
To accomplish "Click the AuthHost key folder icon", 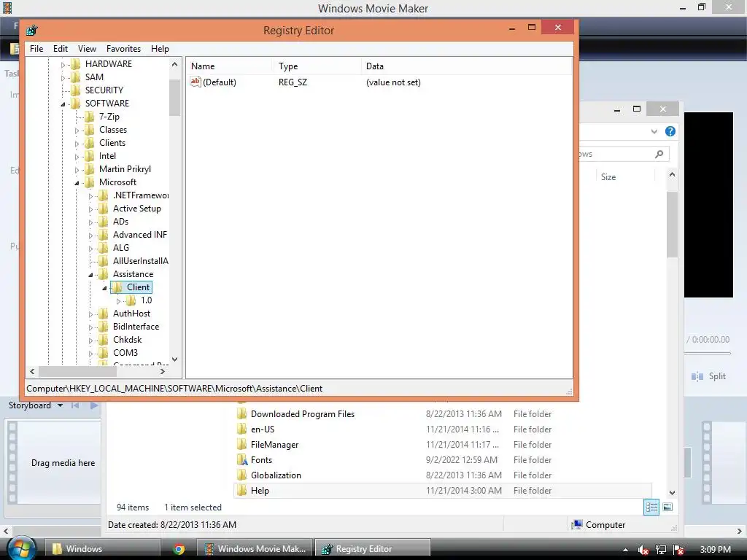I will (x=103, y=314).
